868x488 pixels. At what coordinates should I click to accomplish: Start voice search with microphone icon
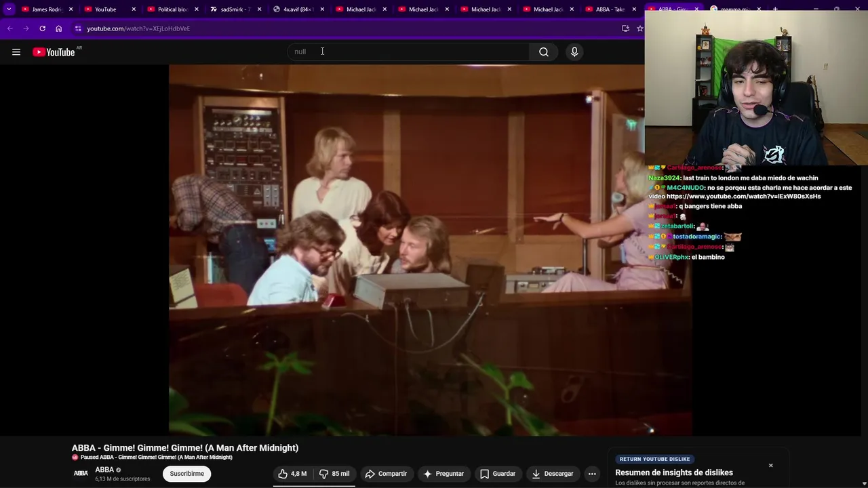point(574,52)
